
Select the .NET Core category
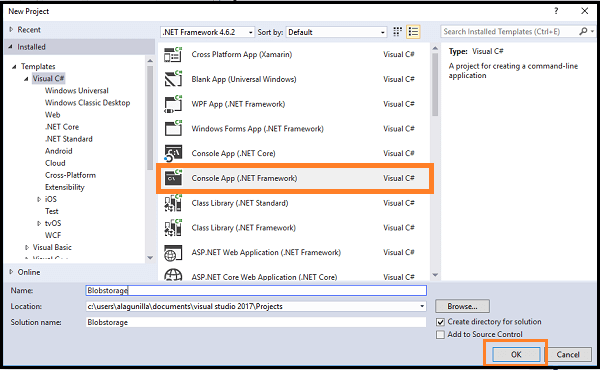[62, 127]
